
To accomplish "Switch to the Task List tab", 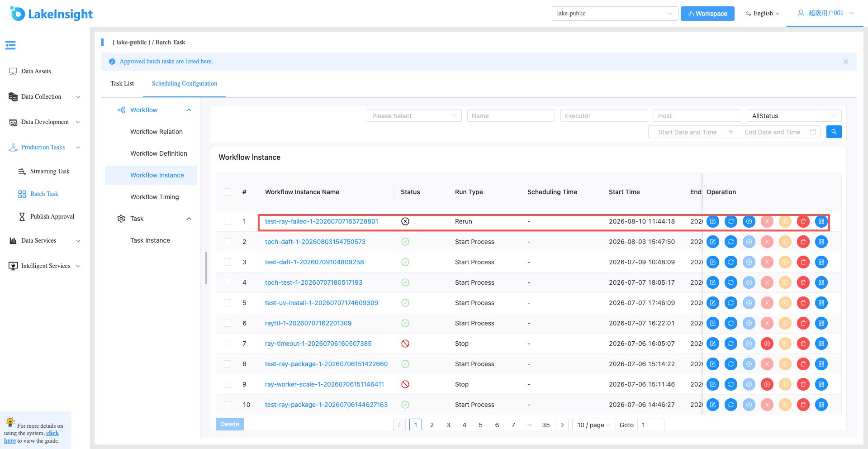I will (122, 83).
